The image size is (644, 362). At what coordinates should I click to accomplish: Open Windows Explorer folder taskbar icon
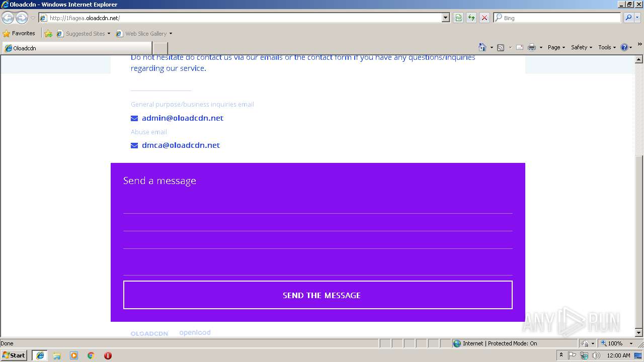tap(57, 355)
